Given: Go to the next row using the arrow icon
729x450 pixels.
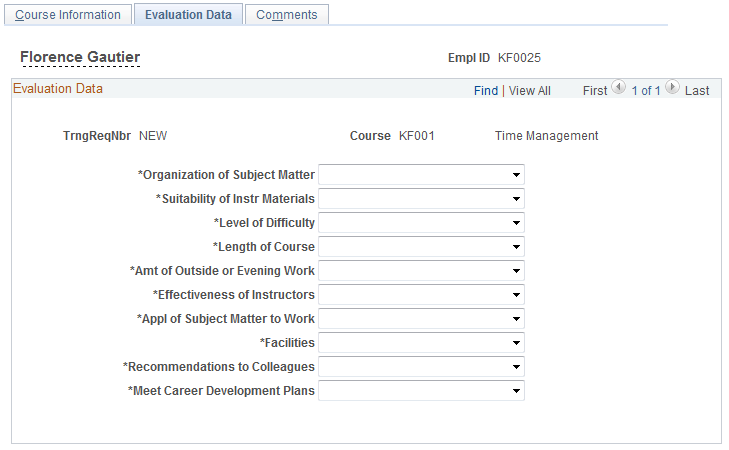Looking at the screenshot, I should [672, 87].
